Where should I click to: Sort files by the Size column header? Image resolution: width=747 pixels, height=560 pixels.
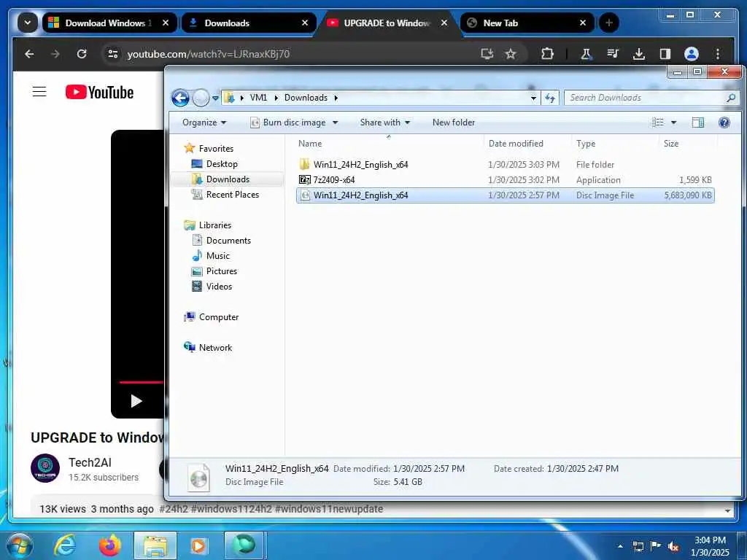(x=687, y=144)
